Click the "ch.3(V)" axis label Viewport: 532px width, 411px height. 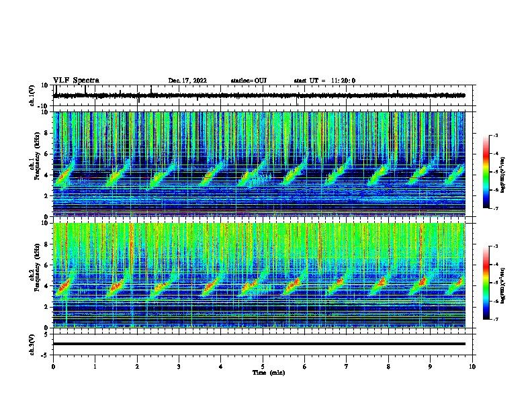[32, 345]
